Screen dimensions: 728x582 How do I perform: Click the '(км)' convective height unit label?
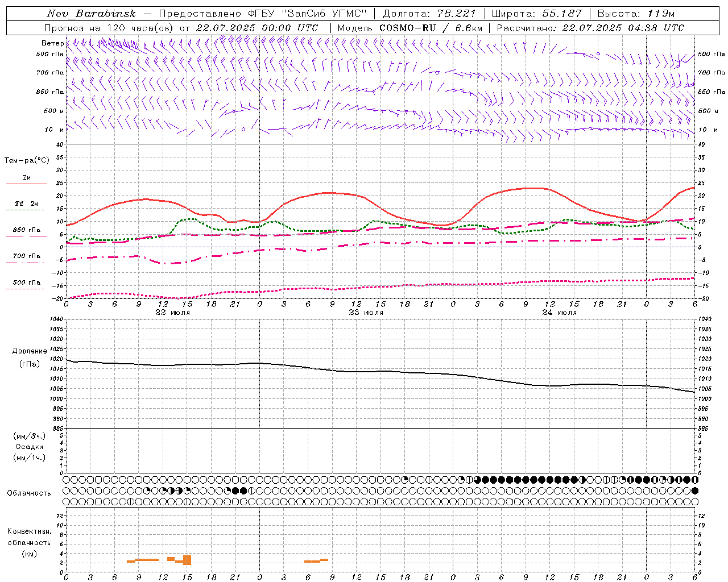(29, 554)
